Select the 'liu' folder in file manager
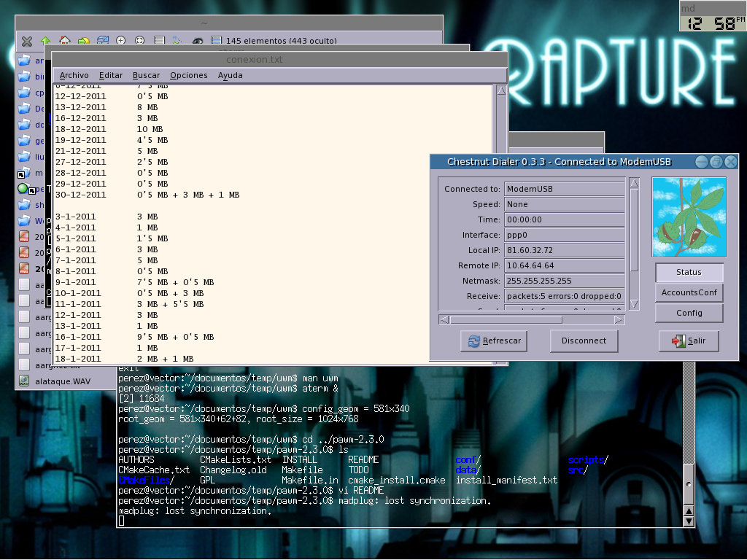The image size is (747, 560). click(31, 157)
